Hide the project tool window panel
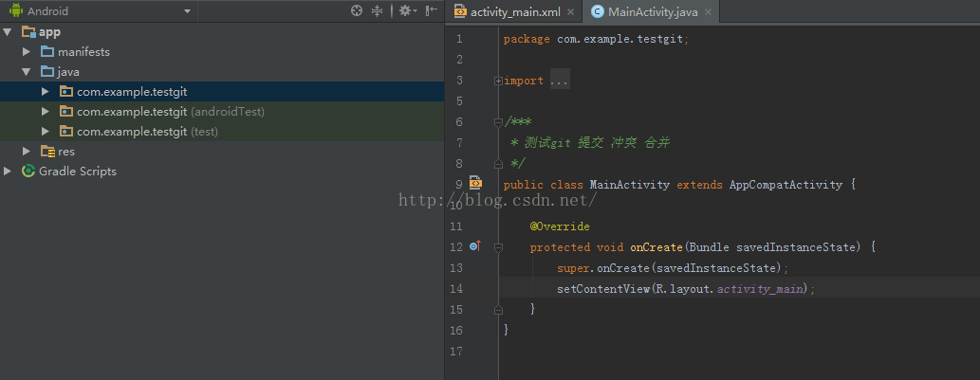The height and width of the screenshot is (380, 980). pos(432,11)
